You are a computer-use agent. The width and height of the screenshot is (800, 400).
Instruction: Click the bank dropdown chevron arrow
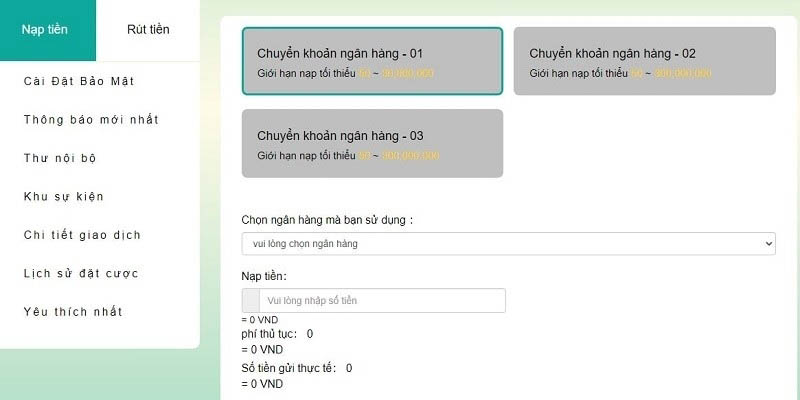(768, 243)
